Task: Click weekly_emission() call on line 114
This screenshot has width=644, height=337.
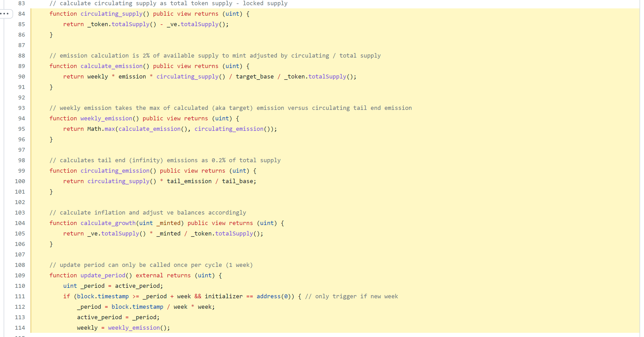Action: click(134, 328)
